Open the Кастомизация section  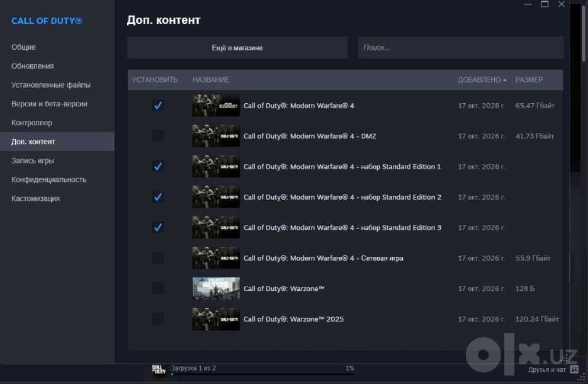click(x=57, y=198)
